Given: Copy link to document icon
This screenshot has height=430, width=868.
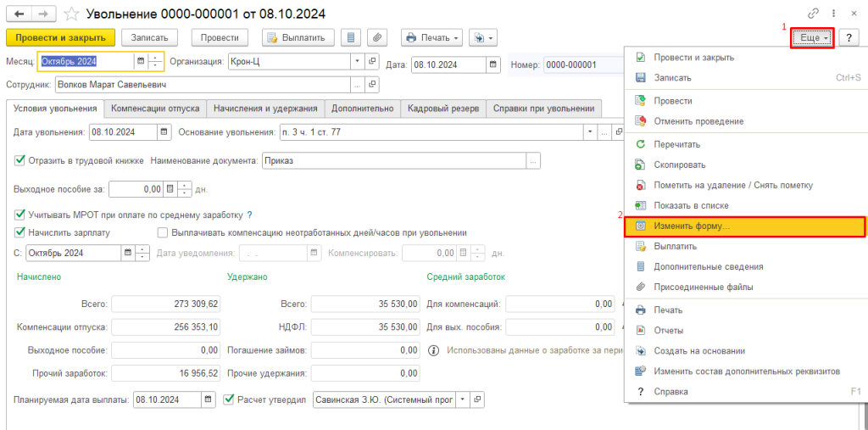Looking at the screenshot, I should click(813, 14).
